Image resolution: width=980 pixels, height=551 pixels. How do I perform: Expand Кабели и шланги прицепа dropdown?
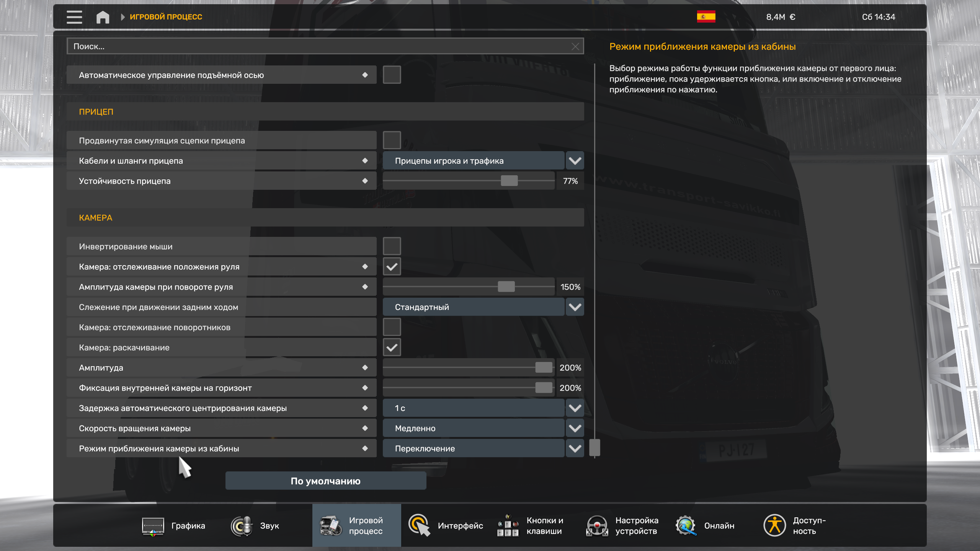[575, 161]
